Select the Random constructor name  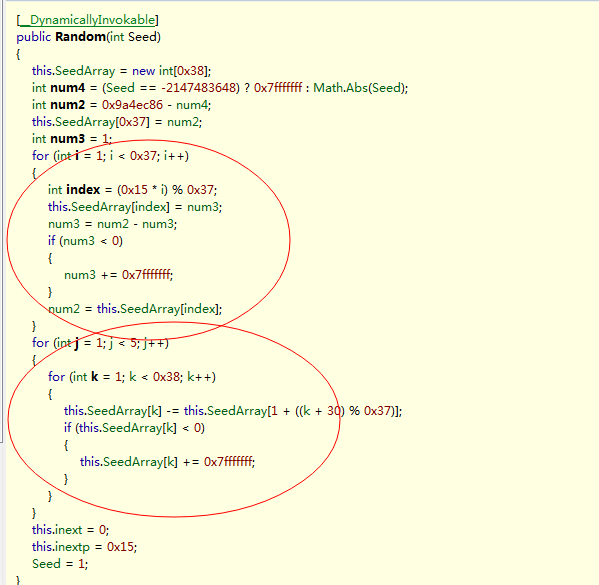[81, 37]
